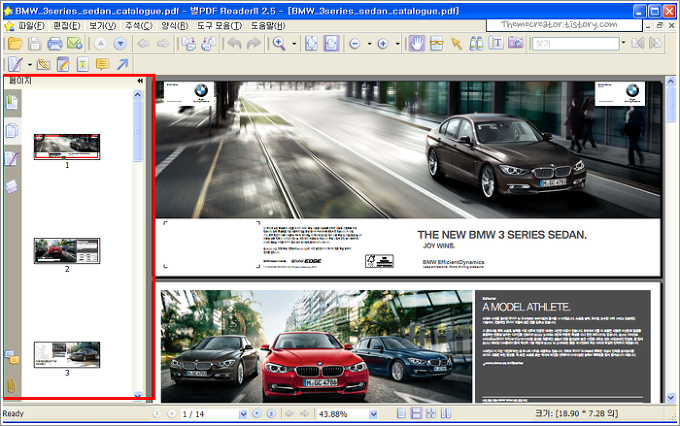Switch to the two-column layout icon

coord(446,414)
